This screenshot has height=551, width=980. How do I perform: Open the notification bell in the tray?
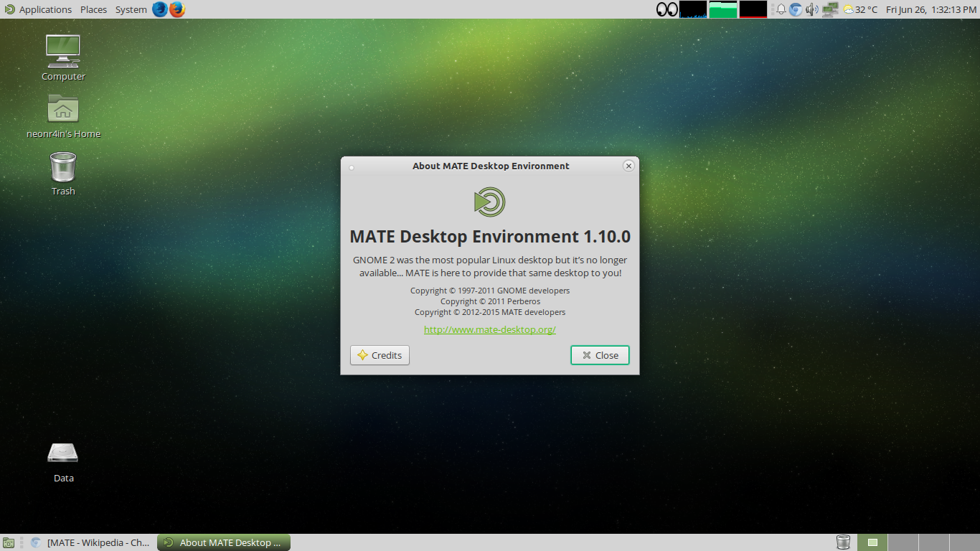(x=781, y=9)
